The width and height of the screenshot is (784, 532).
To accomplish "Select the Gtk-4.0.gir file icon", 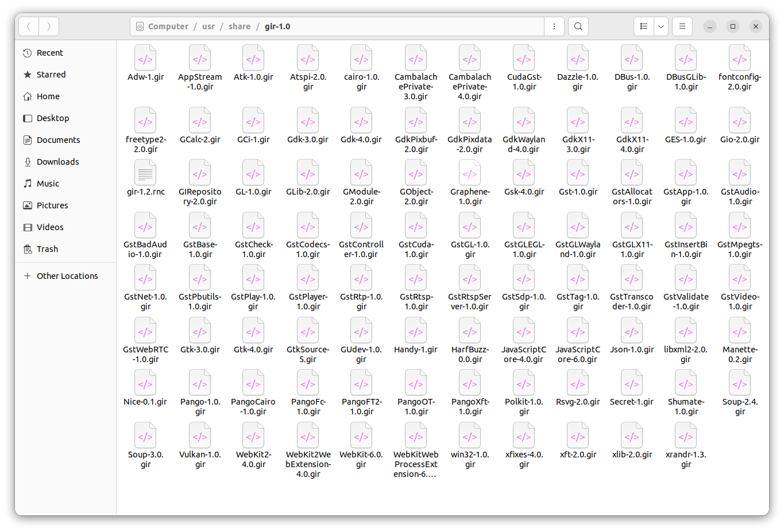I will [253, 331].
